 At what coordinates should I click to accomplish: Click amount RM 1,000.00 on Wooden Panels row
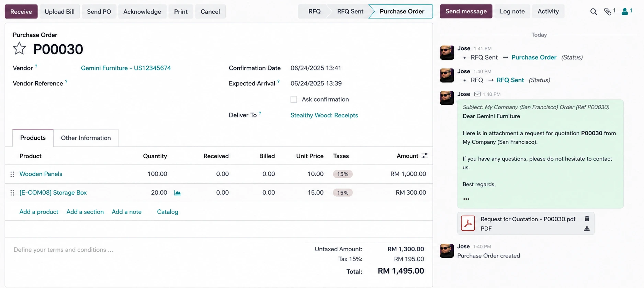(408, 174)
